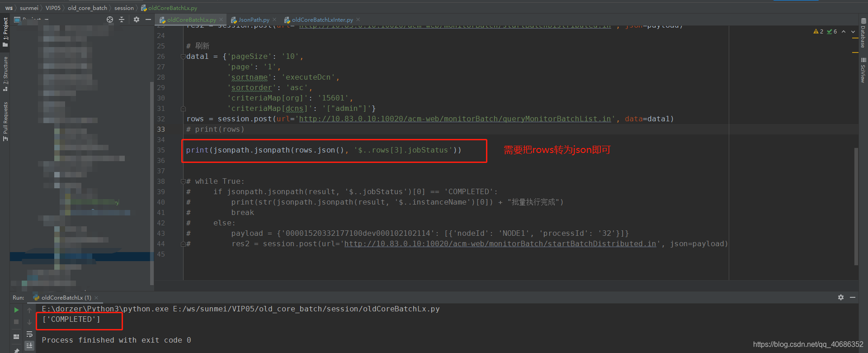Open the Structure tool window tab
Image resolution: width=868 pixels, height=353 pixels.
5,73
